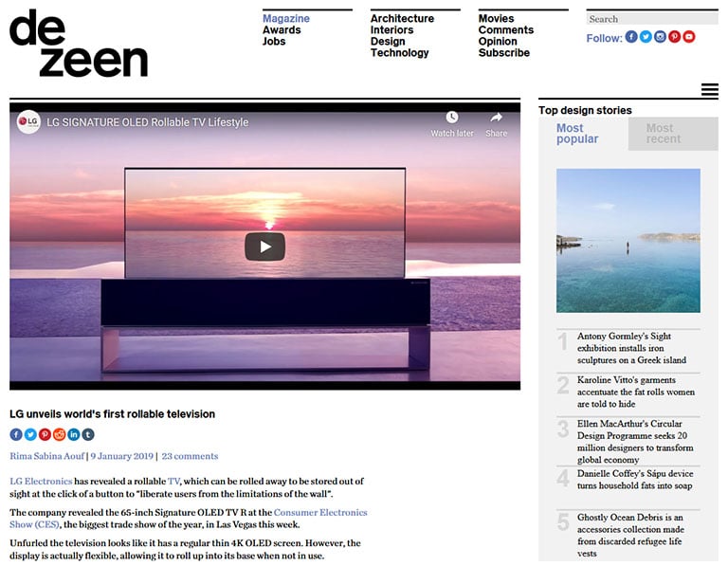
Task: Switch to the Most recent tab
Action: click(673, 134)
